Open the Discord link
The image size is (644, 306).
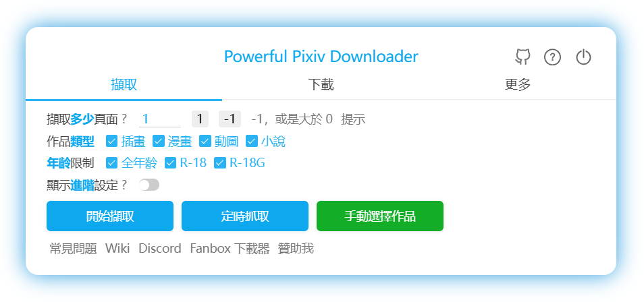[160, 249]
